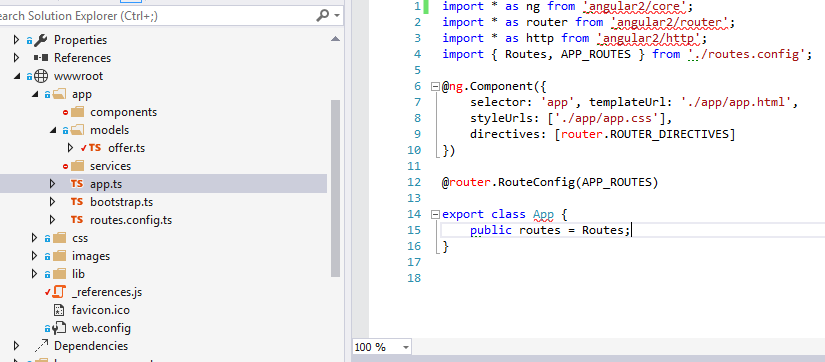Collapse the models folder

pyautogui.click(x=53, y=130)
